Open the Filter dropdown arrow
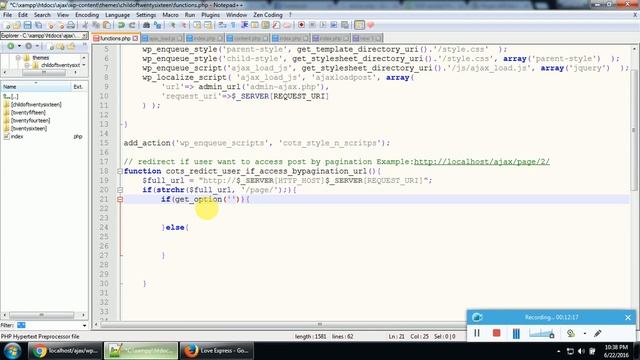 point(84,325)
